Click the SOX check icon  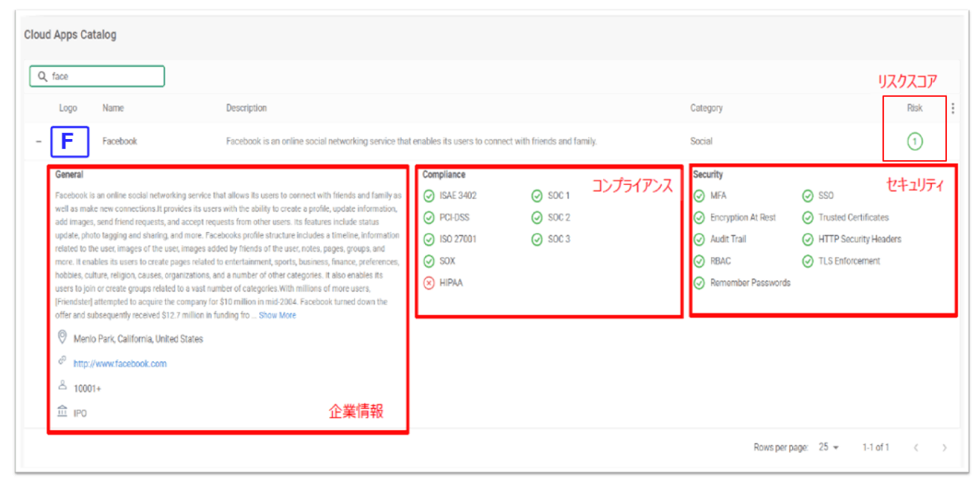(429, 262)
